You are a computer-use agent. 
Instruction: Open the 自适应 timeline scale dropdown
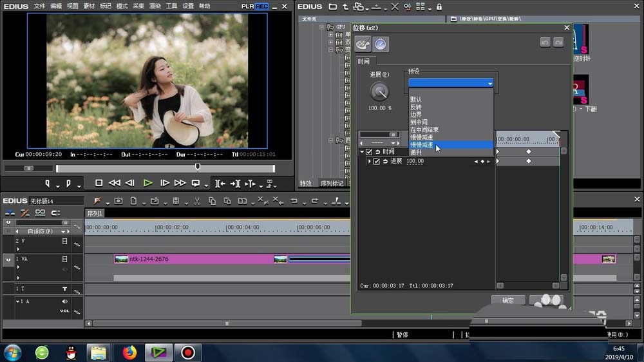pyautogui.click(x=63, y=231)
